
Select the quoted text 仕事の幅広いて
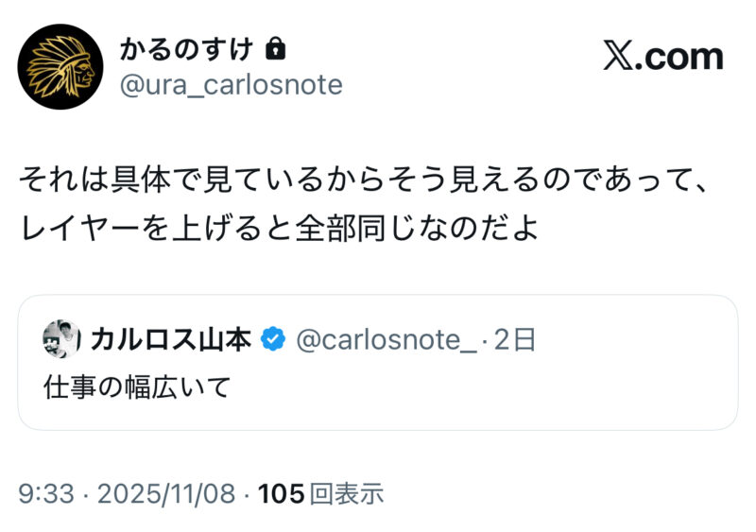click(137, 387)
